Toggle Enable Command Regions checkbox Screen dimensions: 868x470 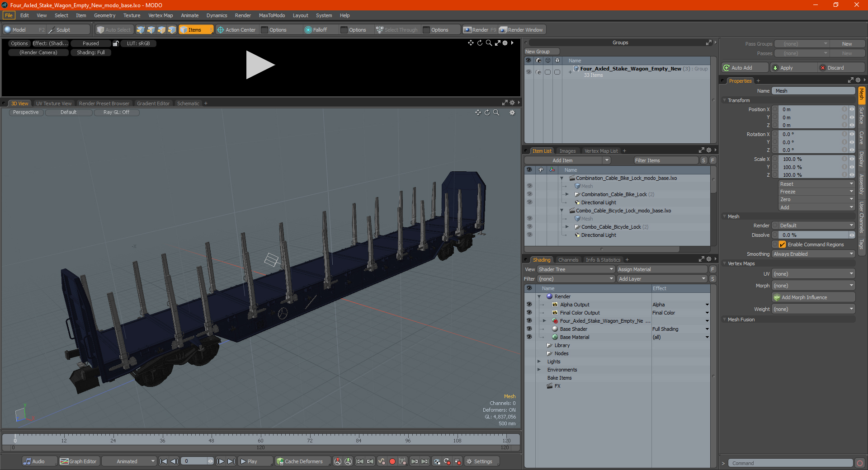[782, 244]
